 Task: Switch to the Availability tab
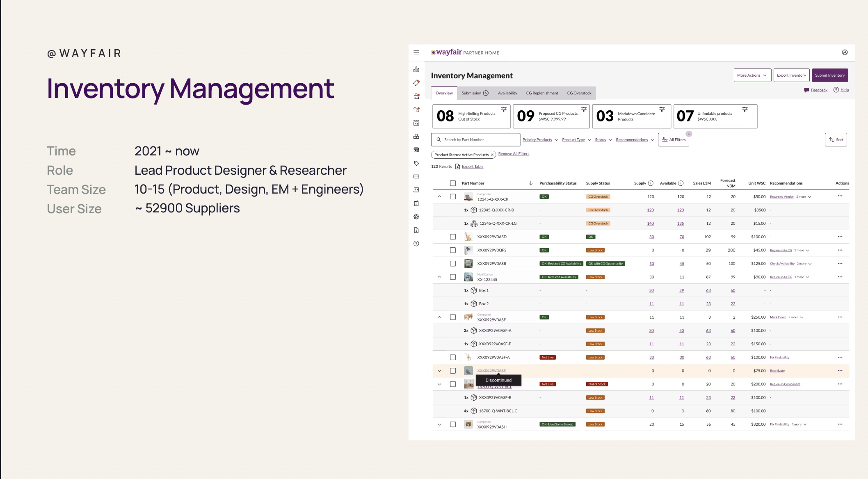point(507,93)
